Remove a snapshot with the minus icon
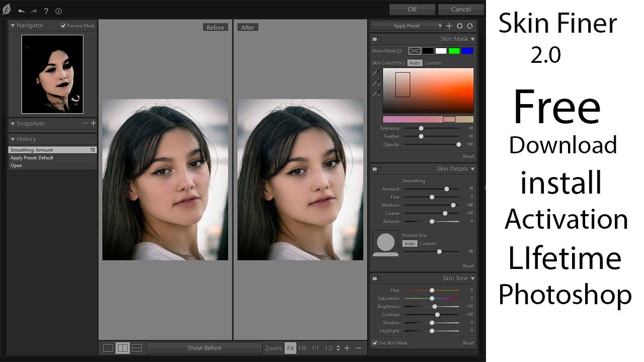Screen dimensions: 644x362 pos(86,123)
